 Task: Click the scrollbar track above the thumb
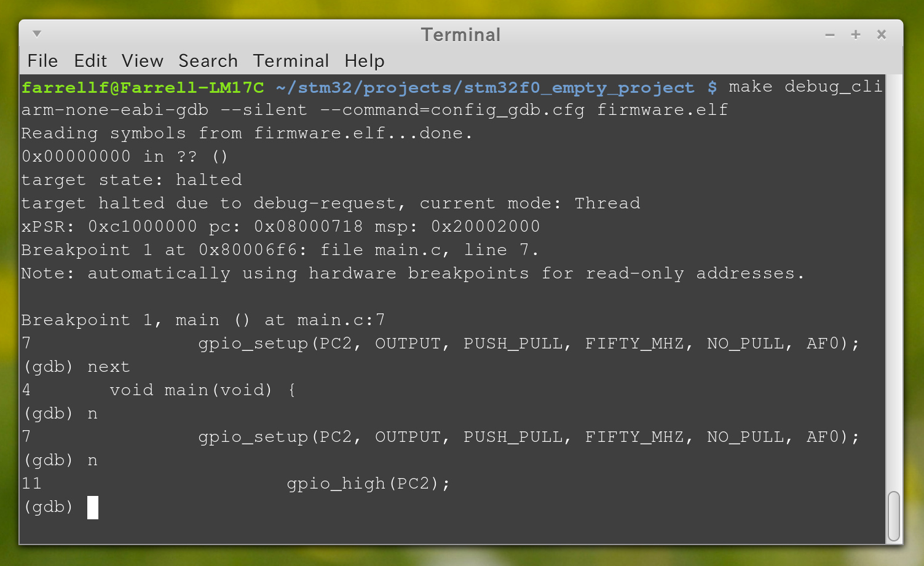(894, 283)
